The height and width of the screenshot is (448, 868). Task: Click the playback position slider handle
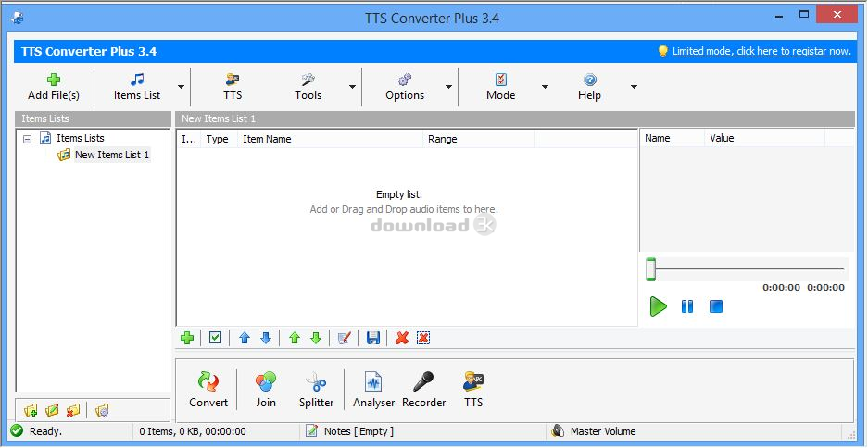pos(651,269)
